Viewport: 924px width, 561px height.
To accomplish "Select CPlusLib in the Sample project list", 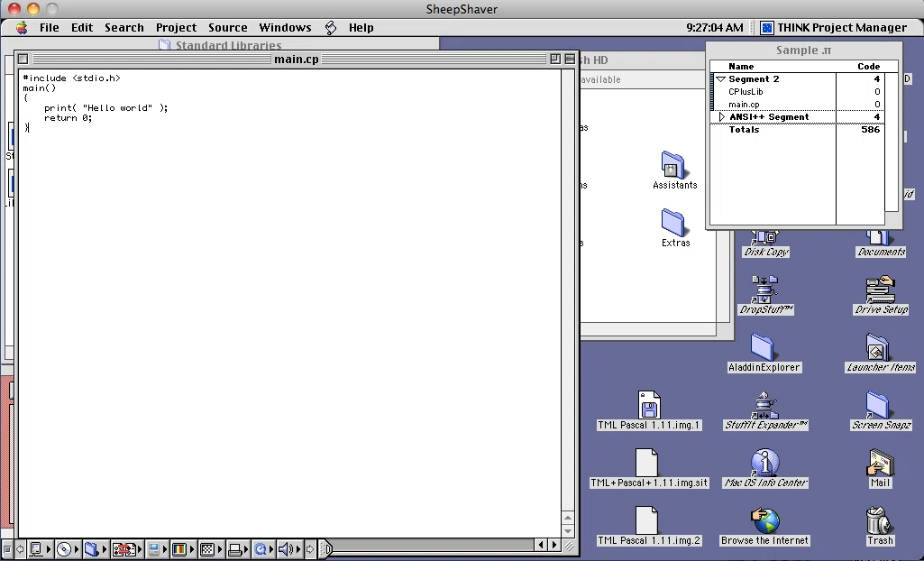I will coord(746,91).
